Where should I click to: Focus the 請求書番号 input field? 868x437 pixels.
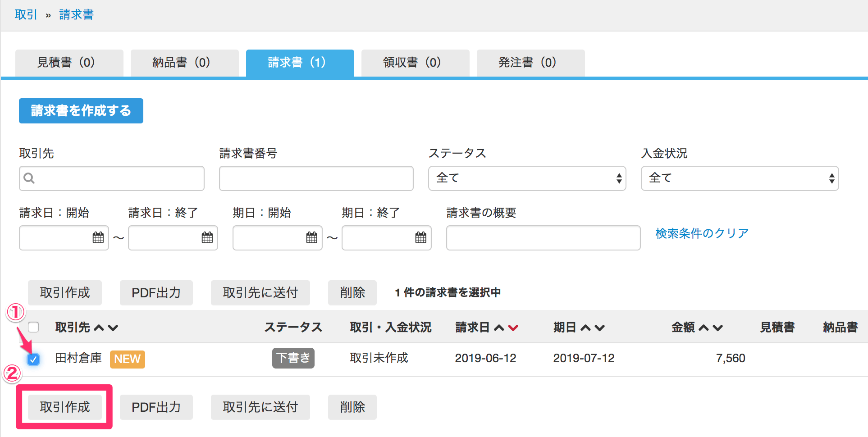[x=316, y=178]
